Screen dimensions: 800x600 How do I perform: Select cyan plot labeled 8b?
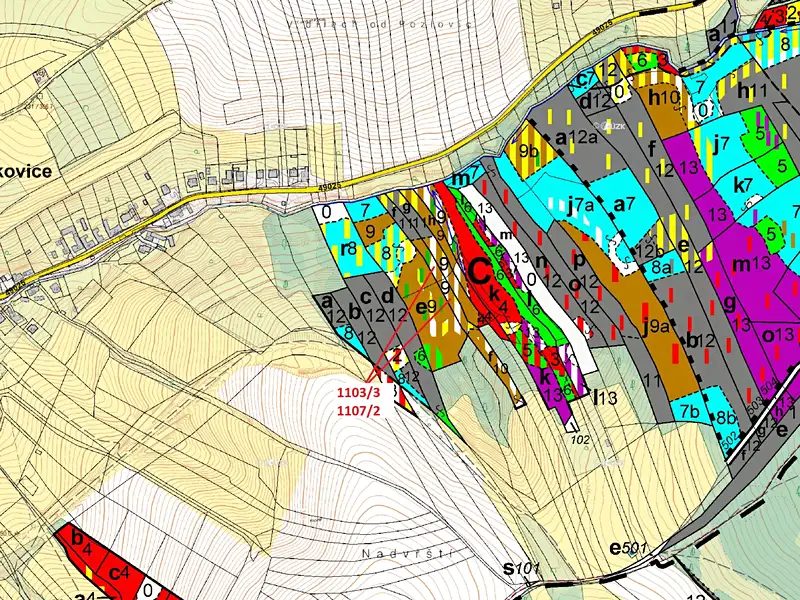pyautogui.click(x=726, y=416)
